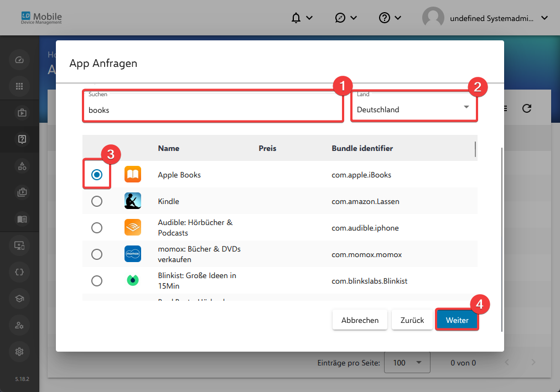This screenshot has height=392, width=560.
Task: Click the 5.18.2 version label
Action: [x=22, y=379]
